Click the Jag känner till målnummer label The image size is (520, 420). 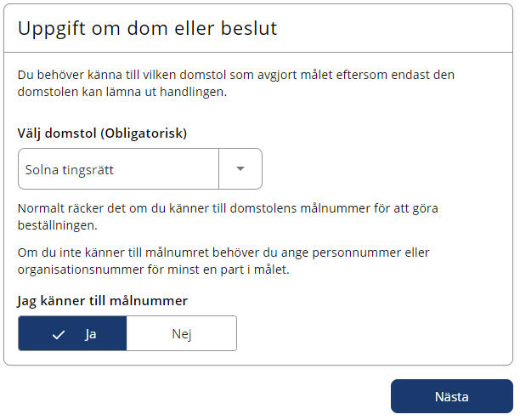pyautogui.click(x=102, y=300)
